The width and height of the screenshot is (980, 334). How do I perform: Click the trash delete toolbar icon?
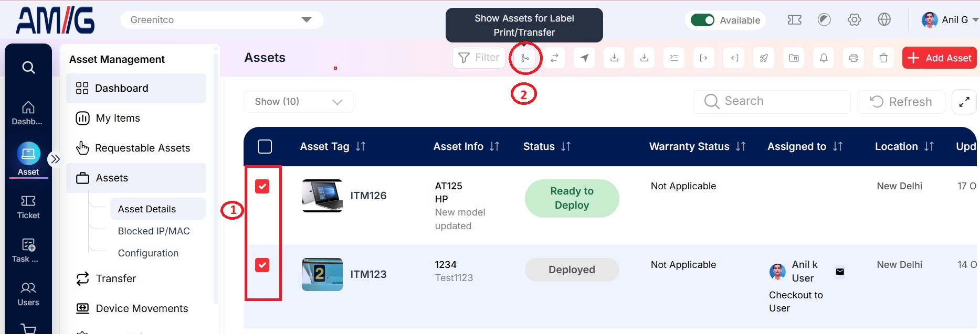tap(883, 58)
